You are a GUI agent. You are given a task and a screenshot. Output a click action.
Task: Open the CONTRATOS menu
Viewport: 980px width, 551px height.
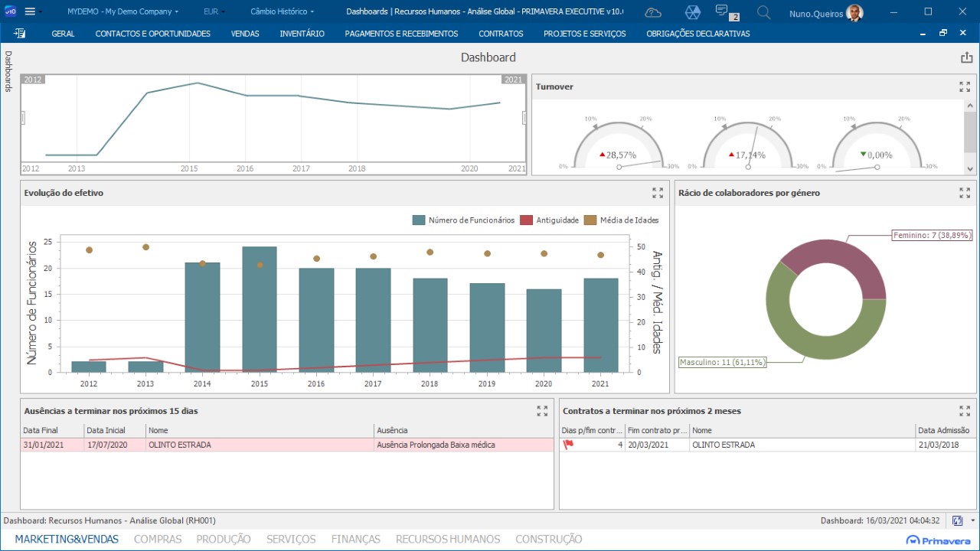coord(501,34)
